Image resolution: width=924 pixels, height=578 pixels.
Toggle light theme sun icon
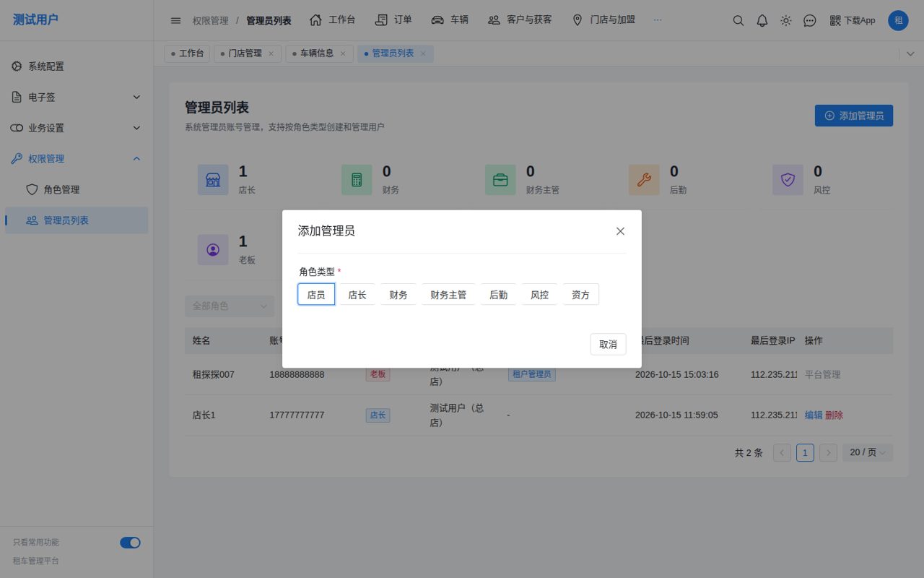786,20
